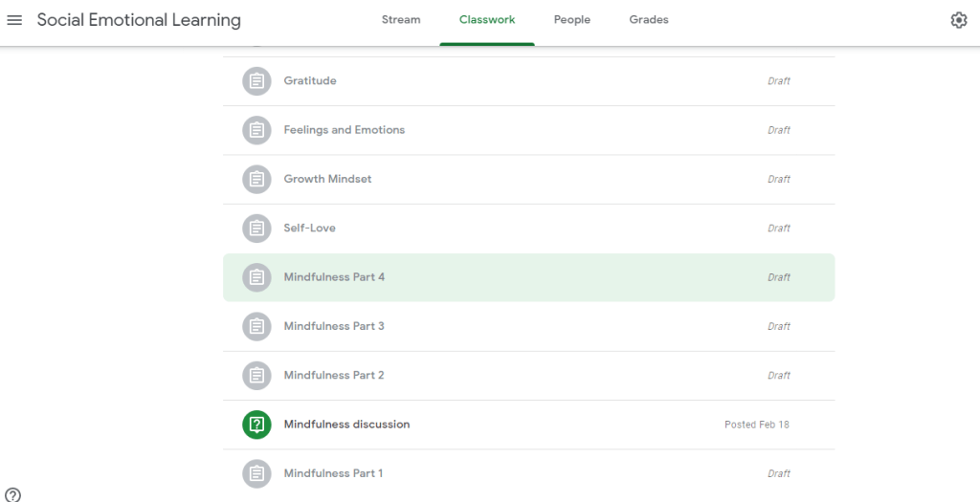This screenshot has height=502, width=980.
Task: Open the Mindfulness discussion title
Action: click(346, 425)
